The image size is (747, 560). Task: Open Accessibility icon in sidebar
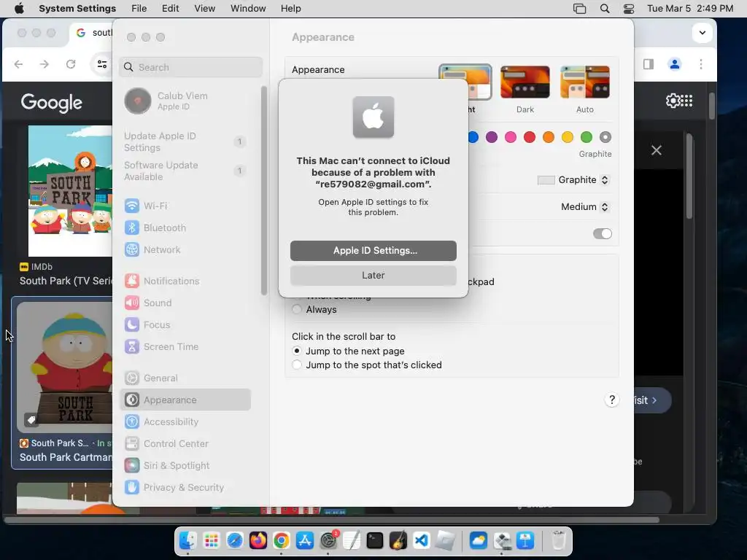(132, 422)
